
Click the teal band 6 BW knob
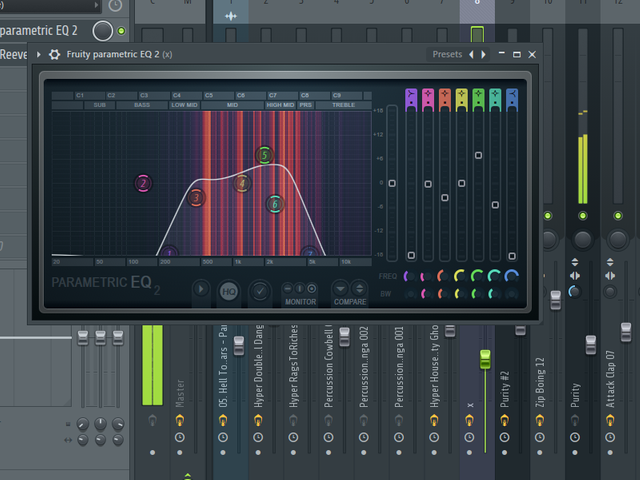[x=493, y=293]
